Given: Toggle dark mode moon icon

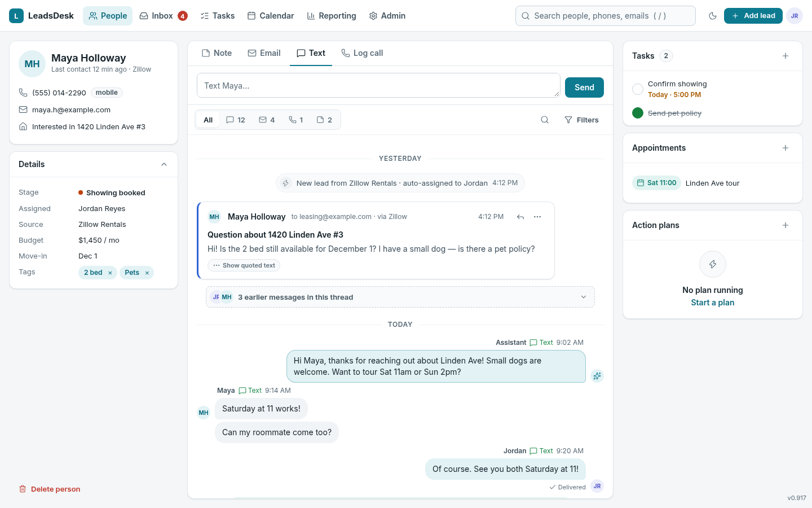Looking at the screenshot, I should coord(713,16).
